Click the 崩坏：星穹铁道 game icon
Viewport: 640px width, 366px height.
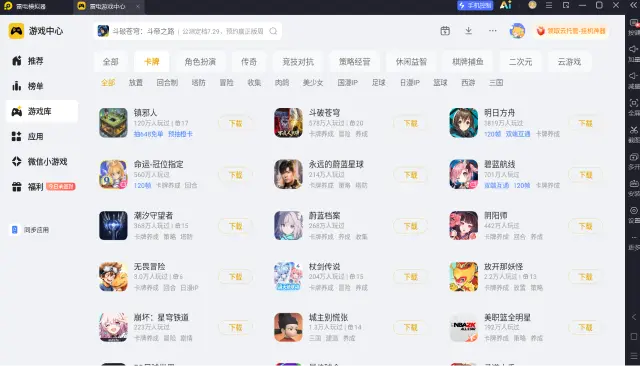point(113,327)
